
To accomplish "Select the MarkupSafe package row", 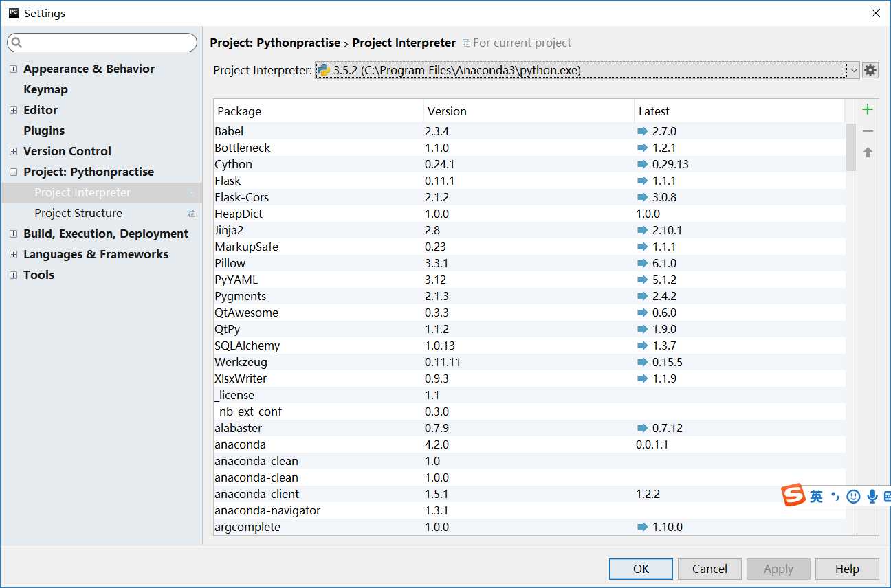I will (529, 247).
